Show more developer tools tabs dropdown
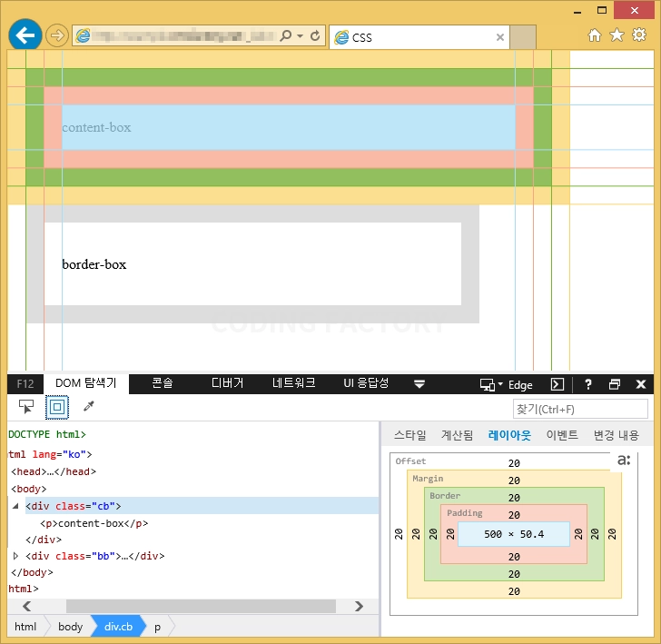The width and height of the screenshot is (661, 644). coord(419,384)
